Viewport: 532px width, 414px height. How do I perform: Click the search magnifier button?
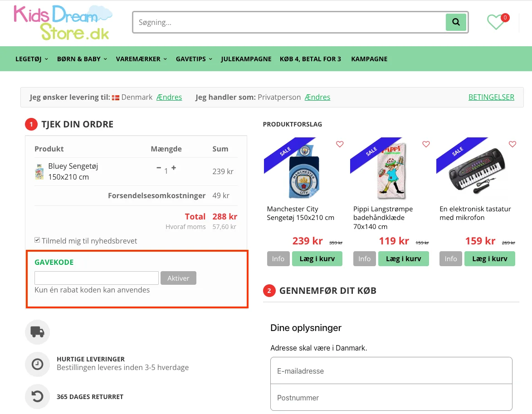tap(456, 22)
